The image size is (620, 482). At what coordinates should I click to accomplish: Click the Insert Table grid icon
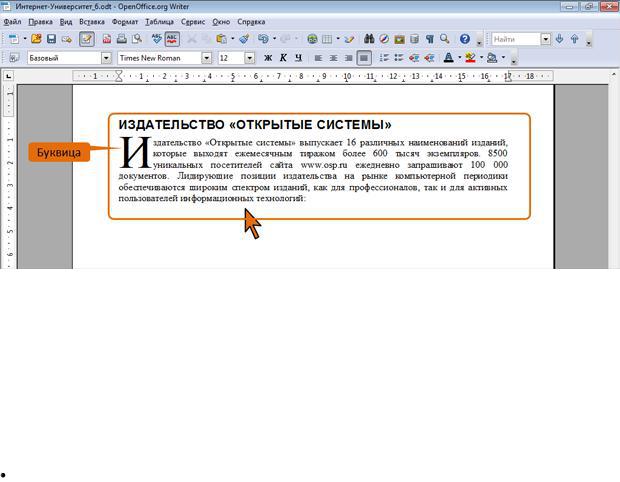pyautogui.click(x=327, y=39)
